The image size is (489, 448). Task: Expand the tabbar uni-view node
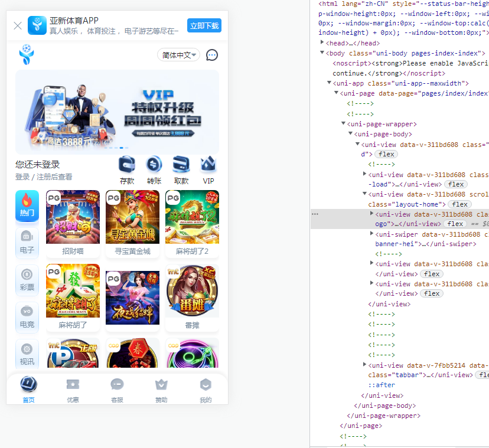point(364,364)
